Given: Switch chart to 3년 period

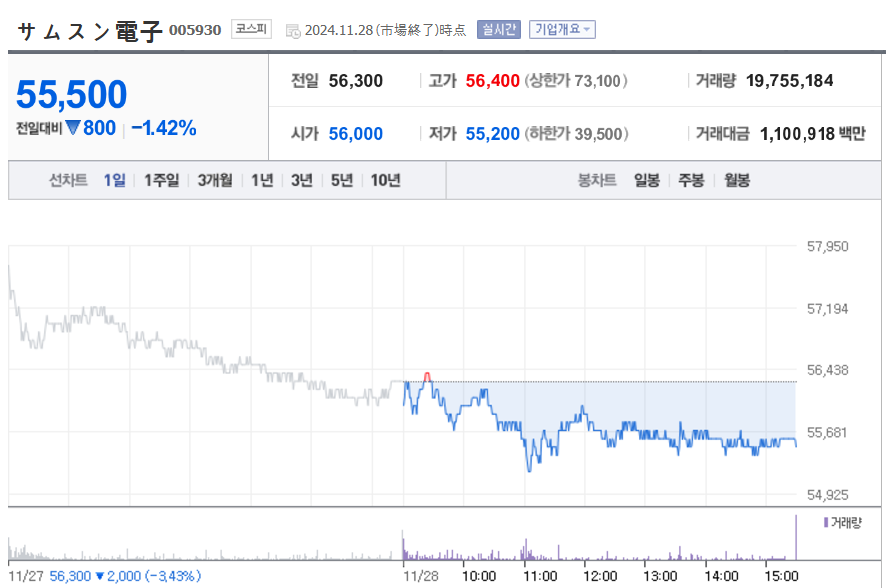Looking at the screenshot, I should pos(302,180).
